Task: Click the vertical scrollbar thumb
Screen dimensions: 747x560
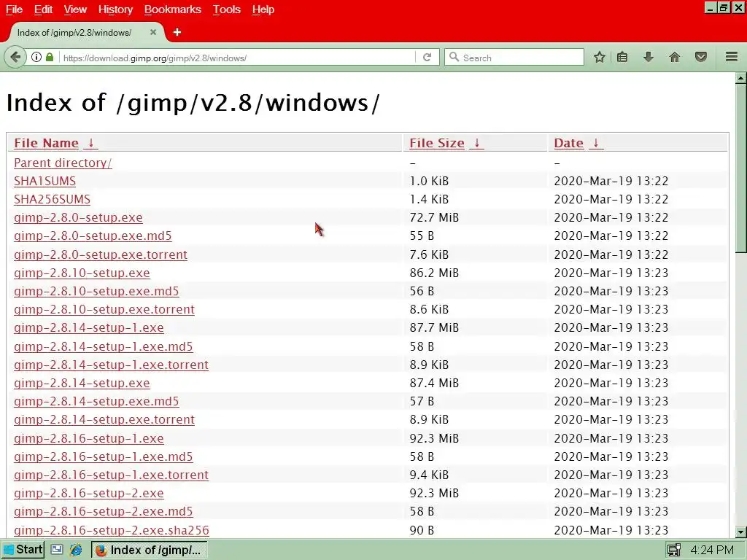Action: point(741,169)
